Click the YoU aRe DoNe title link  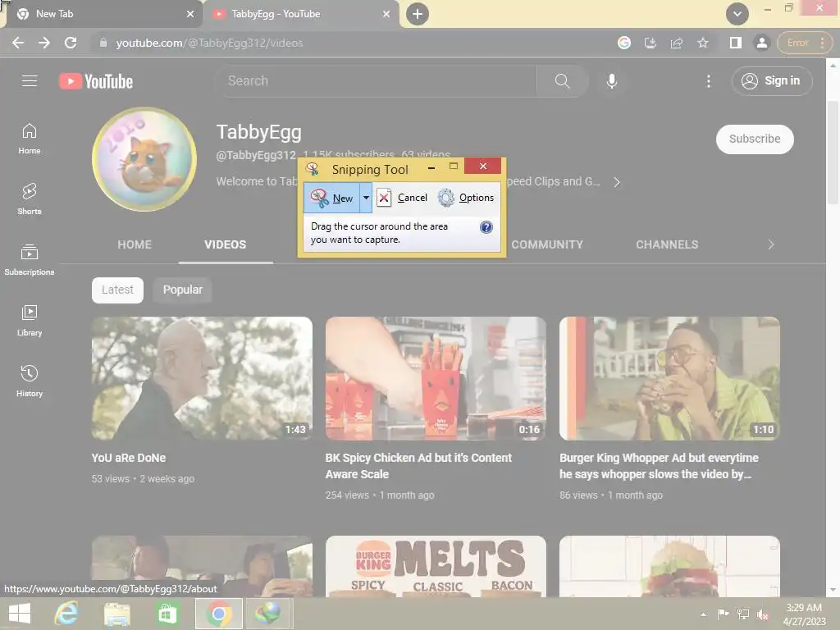129,458
